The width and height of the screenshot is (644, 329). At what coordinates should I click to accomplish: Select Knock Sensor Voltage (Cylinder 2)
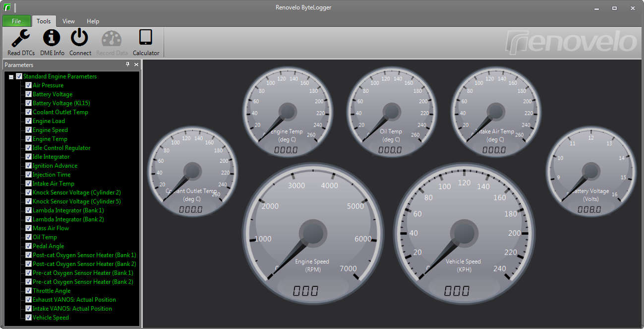pyautogui.click(x=77, y=193)
